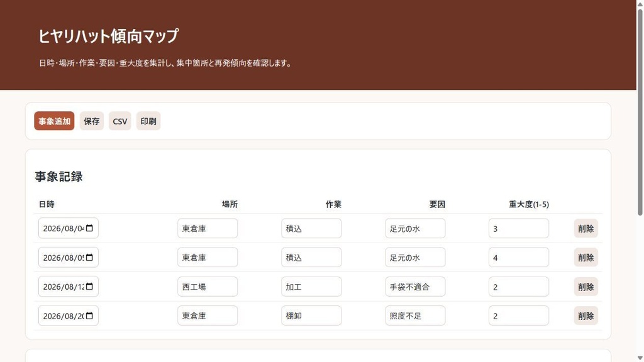Focus the 2026/08/04 date field
The width and height of the screenshot is (644, 362).
pos(68,228)
